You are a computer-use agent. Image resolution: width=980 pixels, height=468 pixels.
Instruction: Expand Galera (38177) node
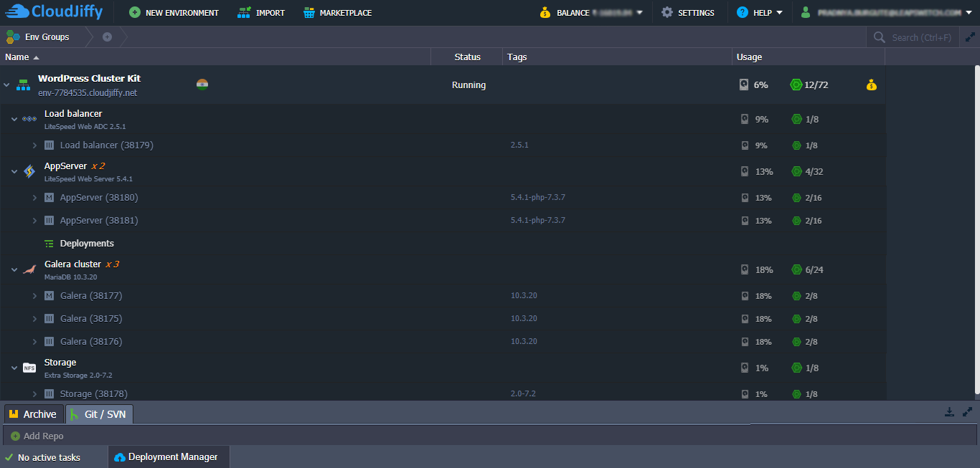point(34,295)
